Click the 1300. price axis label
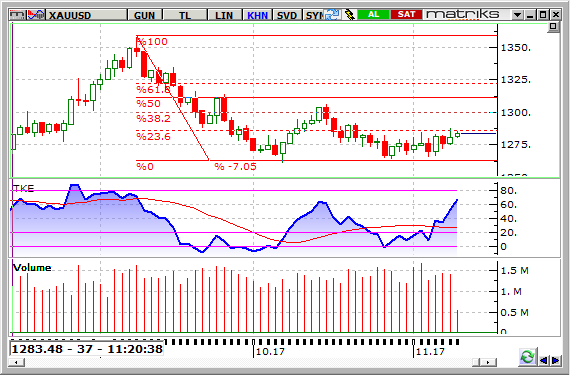The width and height of the screenshot is (570, 375). click(x=515, y=113)
